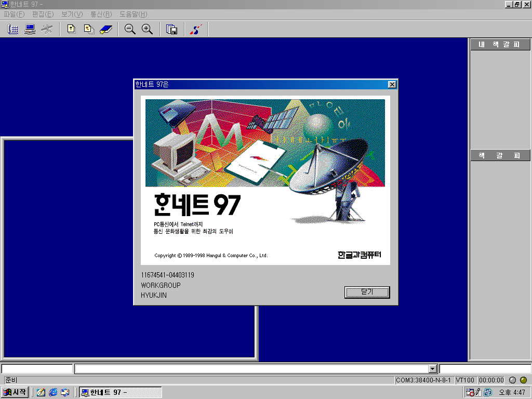The image size is (532, 399).
Task: Click the 한네트 97 application title icon
Action: (5, 4)
